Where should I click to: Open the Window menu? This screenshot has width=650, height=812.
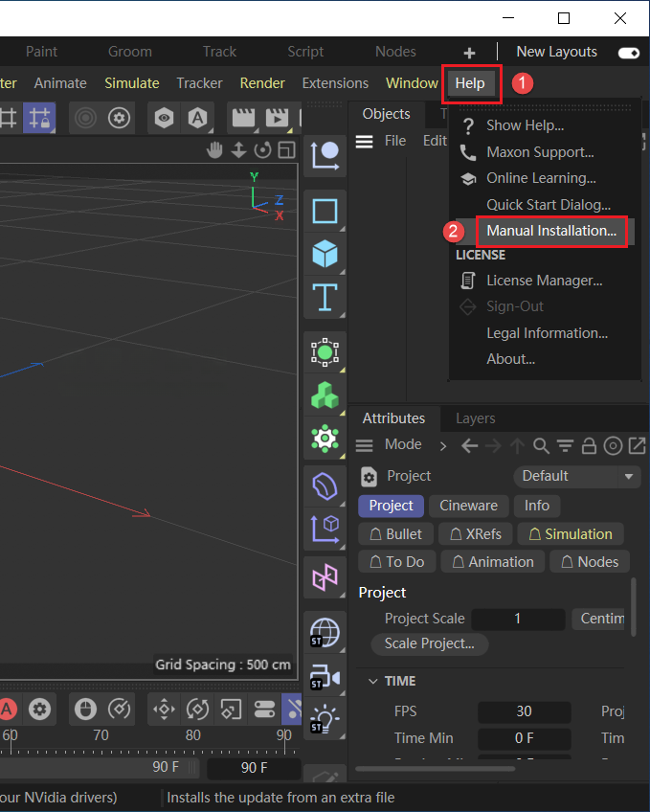point(412,83)
